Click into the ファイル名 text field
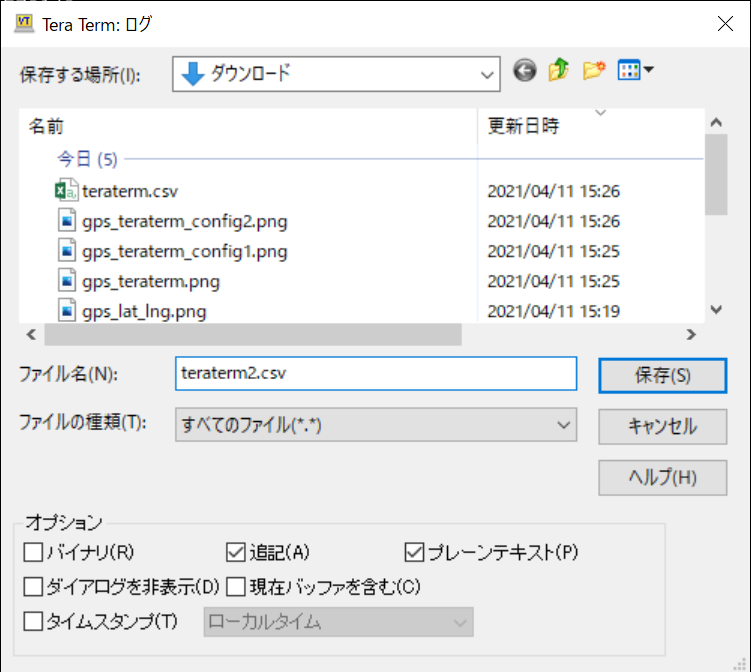 [x=375, y=373]
